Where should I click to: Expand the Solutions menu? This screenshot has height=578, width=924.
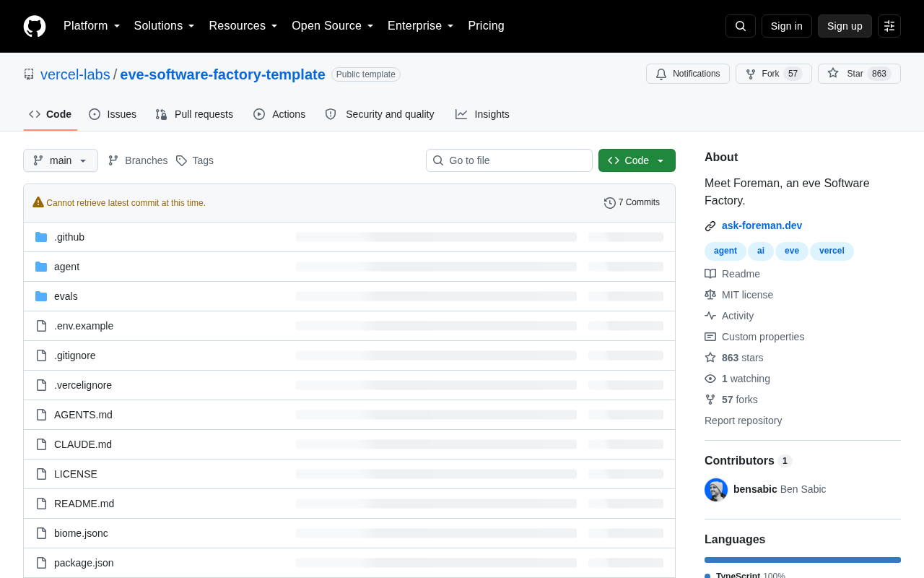(x=165, y=26)
